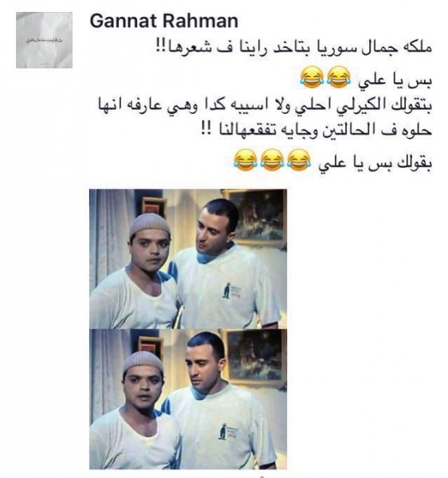Screen dimensions: 448x478
Task: Click the rightmost laughing emoji beside first بس يا علي
Action: pos(339,77)
